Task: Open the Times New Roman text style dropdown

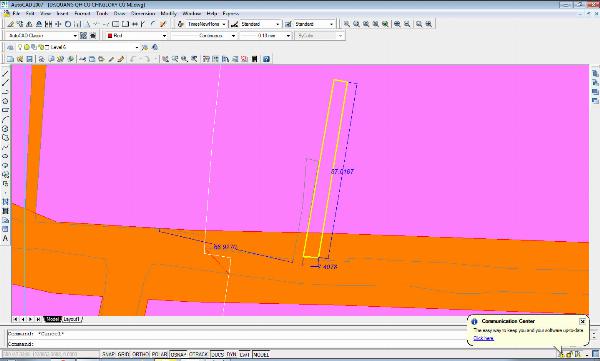Action: coord(206,24)
